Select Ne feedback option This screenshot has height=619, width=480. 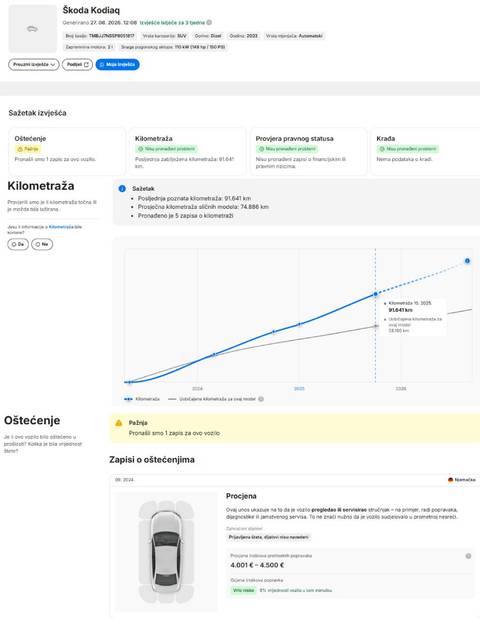(42, 244)
